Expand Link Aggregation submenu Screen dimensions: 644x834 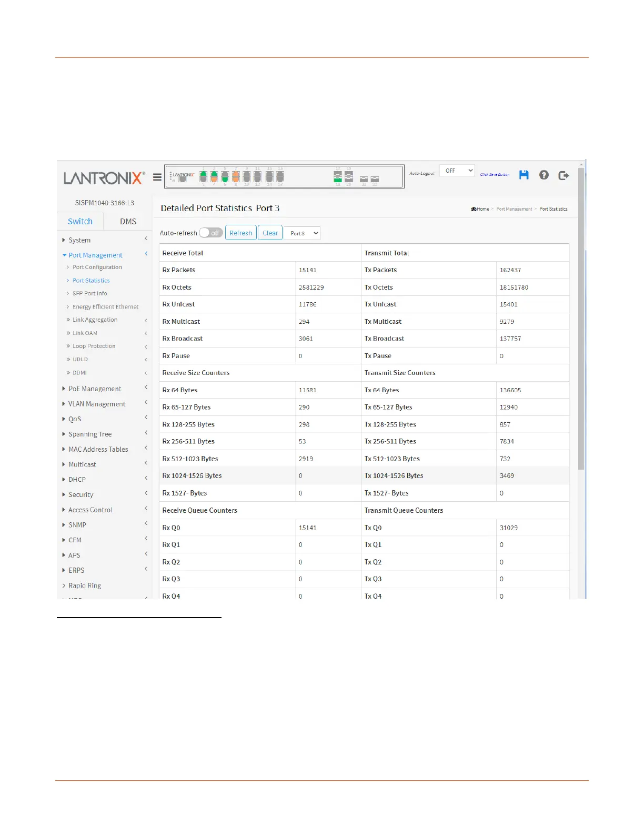pos(95,320)
